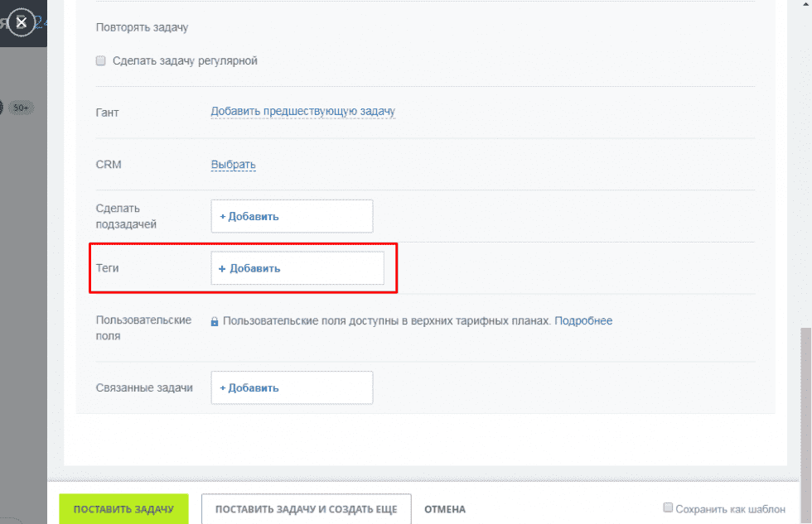Screen dimensions: 812x524
Task: Open "Добавить предшествующую задачу" Gantt link
Action: [302, 111]
